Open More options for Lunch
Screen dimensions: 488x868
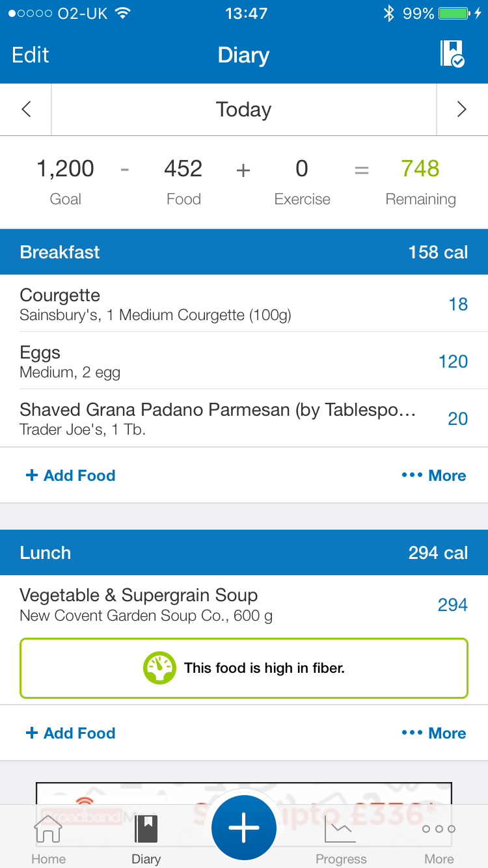click(434, 733)
